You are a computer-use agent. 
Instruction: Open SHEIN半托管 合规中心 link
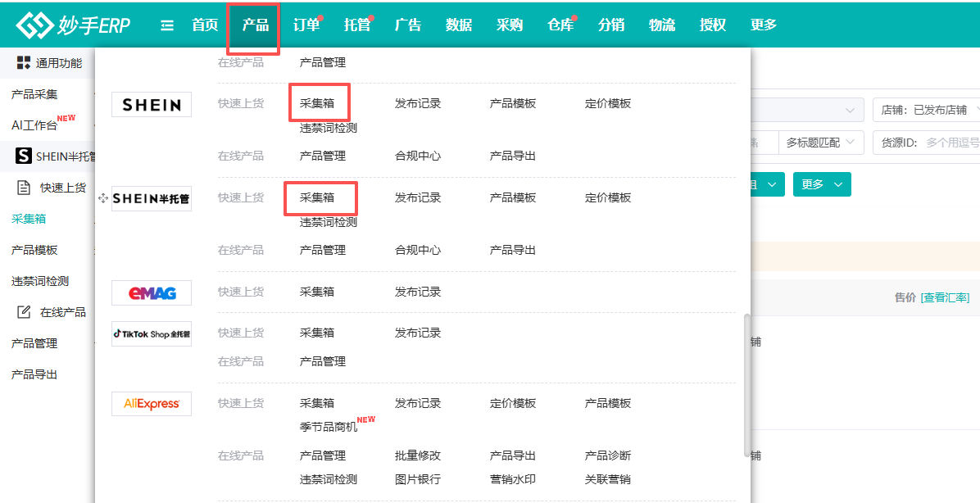[418, 250]
